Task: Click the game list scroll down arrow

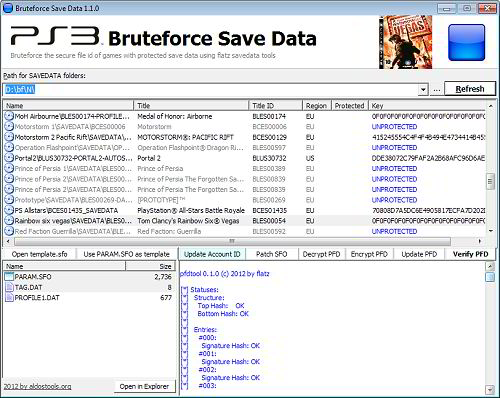Action: click(490, 231)
